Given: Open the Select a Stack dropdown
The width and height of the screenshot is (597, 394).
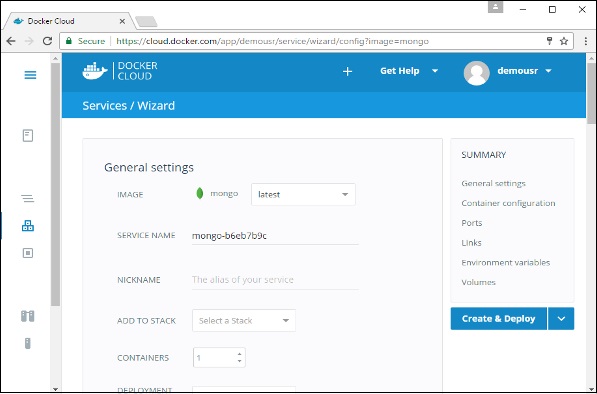Looking at the screenshot, I should pos(244,321).
